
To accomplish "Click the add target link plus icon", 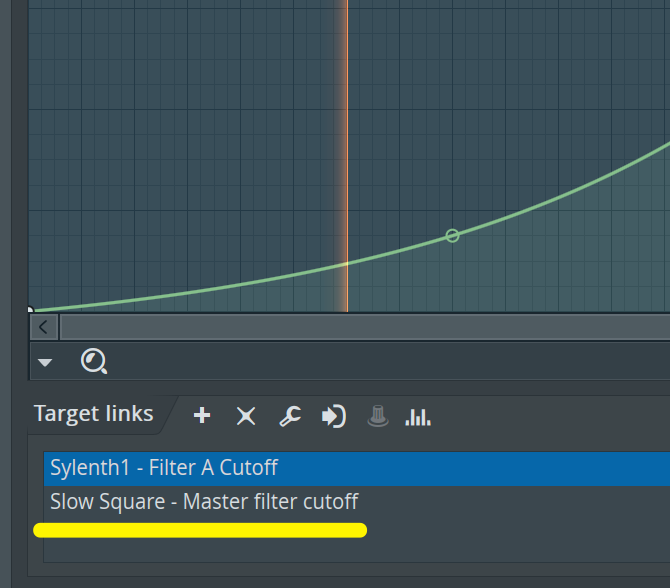I will tap(202, 415).
